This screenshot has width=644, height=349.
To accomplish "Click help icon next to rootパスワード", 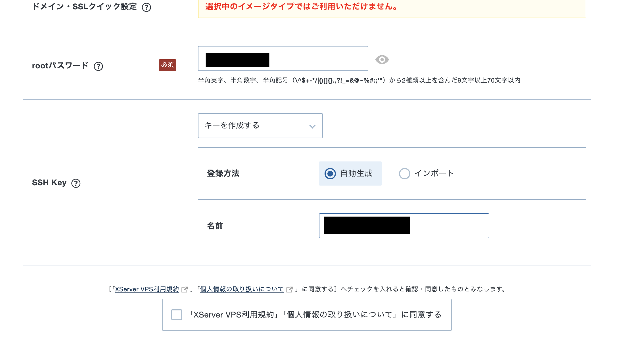I will [x=98, y=66].
